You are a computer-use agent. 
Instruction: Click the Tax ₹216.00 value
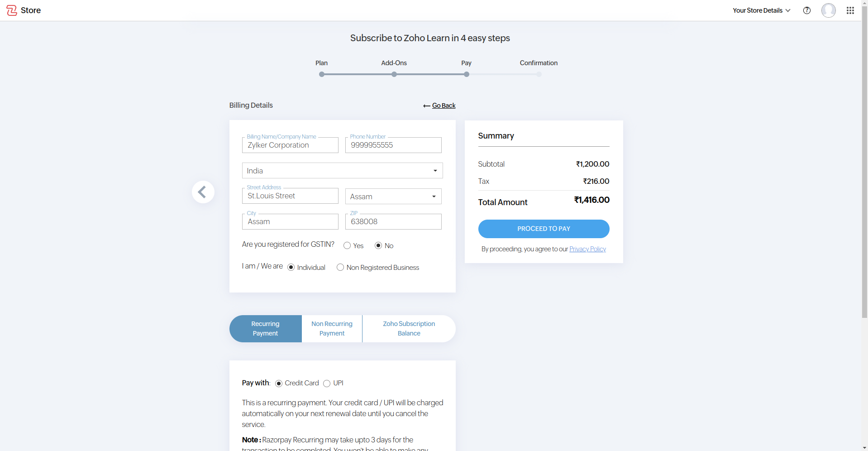point(596,181)
